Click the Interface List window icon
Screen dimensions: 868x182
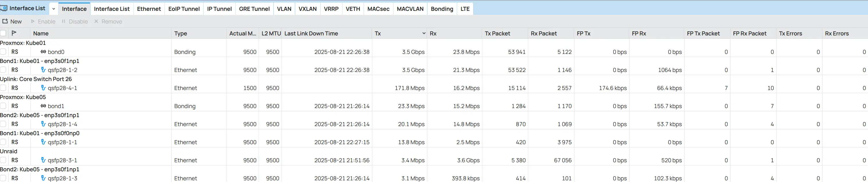click(x=4, y=8)
